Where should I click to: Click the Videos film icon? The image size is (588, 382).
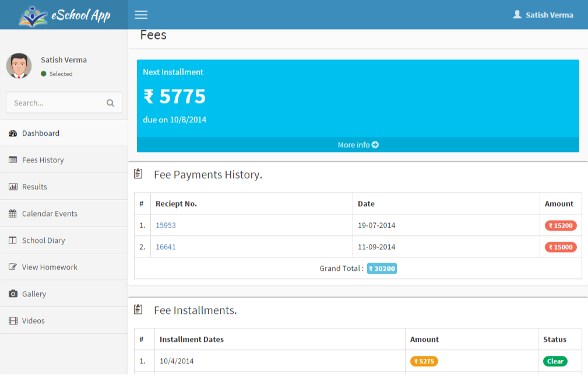point(13,320)
